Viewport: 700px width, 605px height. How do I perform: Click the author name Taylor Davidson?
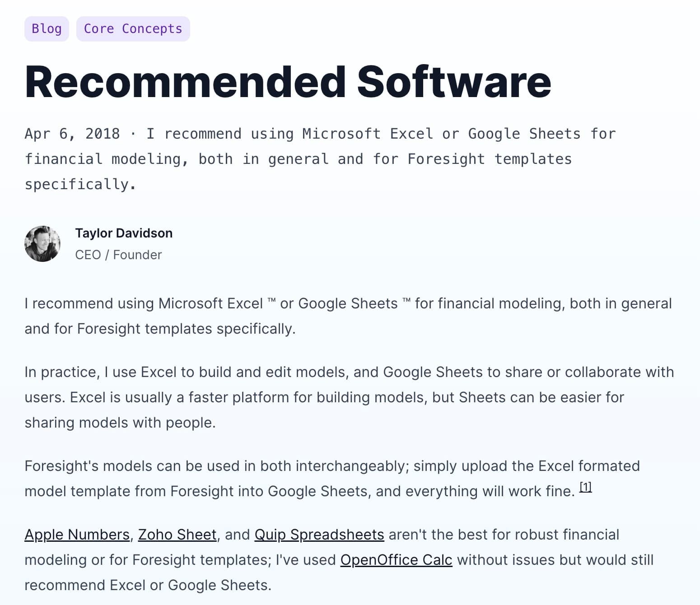(124, 233)
